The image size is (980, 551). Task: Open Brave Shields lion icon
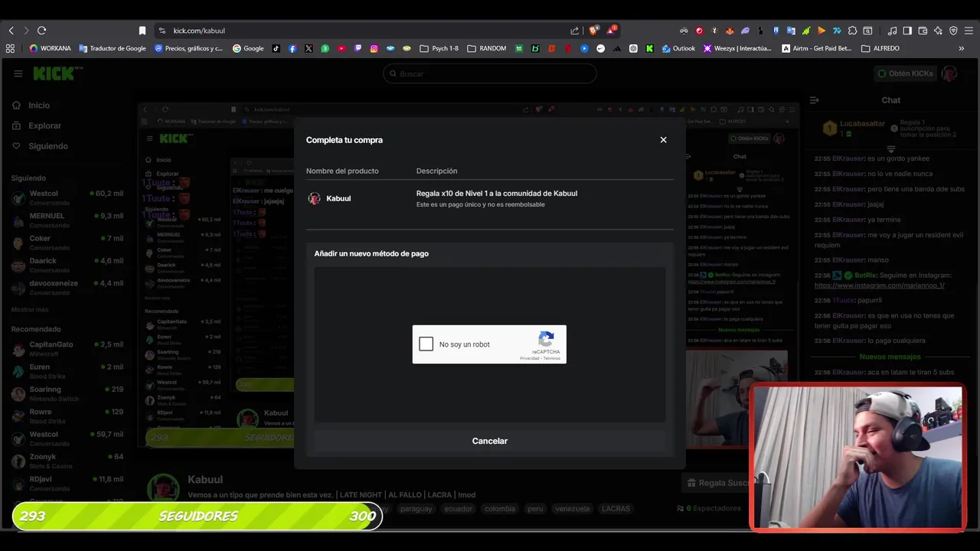(x=593, y=31)
